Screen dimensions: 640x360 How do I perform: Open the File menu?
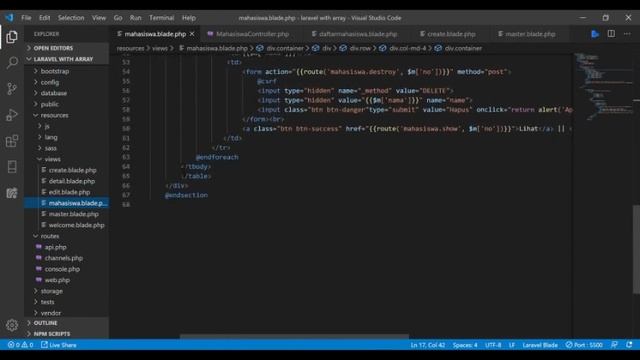pyautogui.click(x=26, y=18)
